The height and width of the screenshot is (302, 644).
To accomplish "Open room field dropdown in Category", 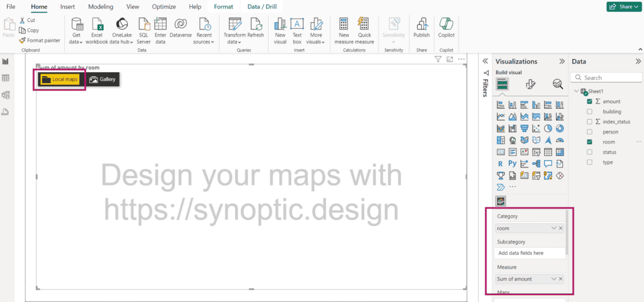I will tap(553, 228).
